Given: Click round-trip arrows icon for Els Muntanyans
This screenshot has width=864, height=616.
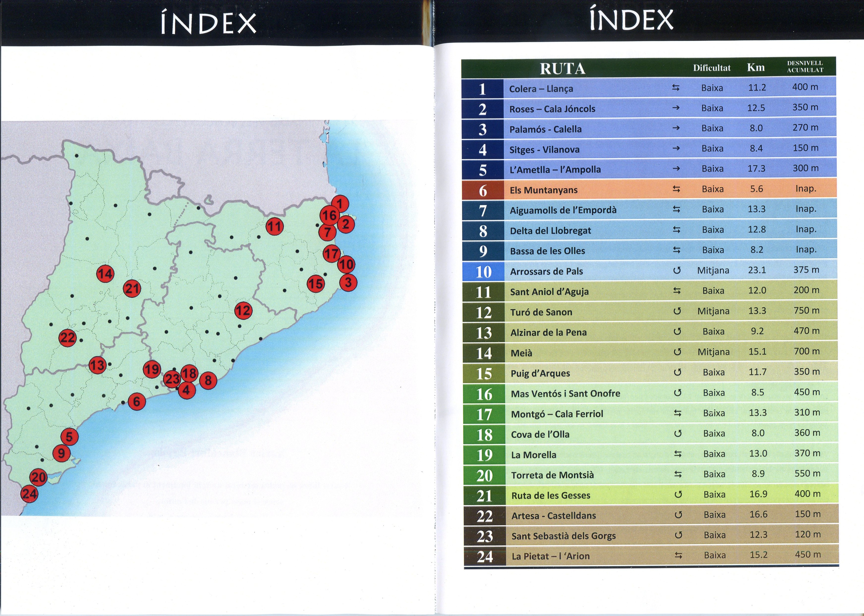Looking at the screenshot, I should (676, 189).
